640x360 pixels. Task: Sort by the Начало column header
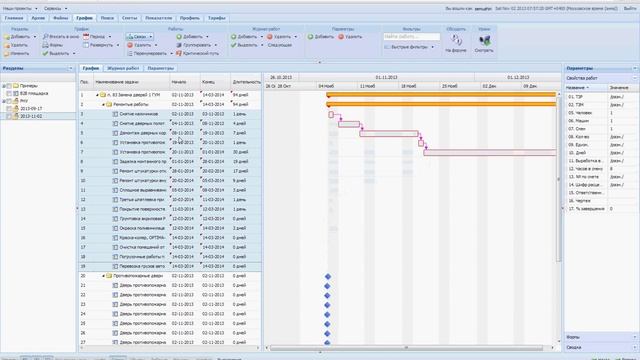coord(184,82)
